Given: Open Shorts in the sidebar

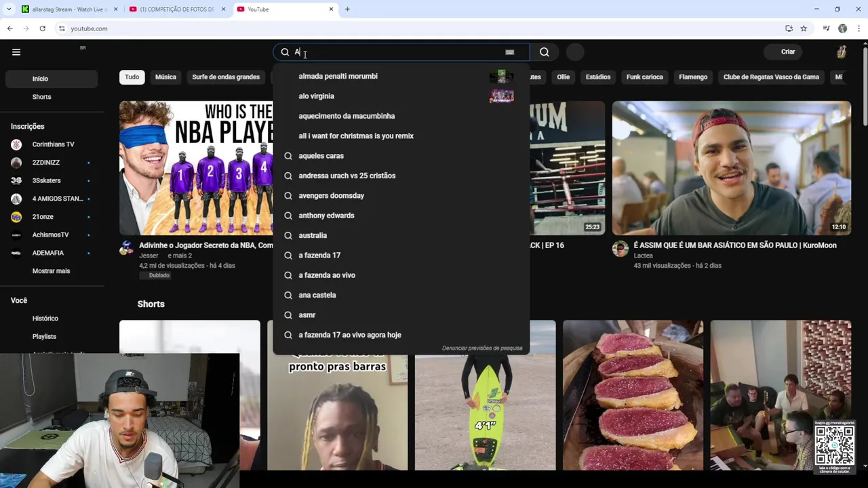Looking at the screenshot, I should pyautogui.click(x=52, y=97).
